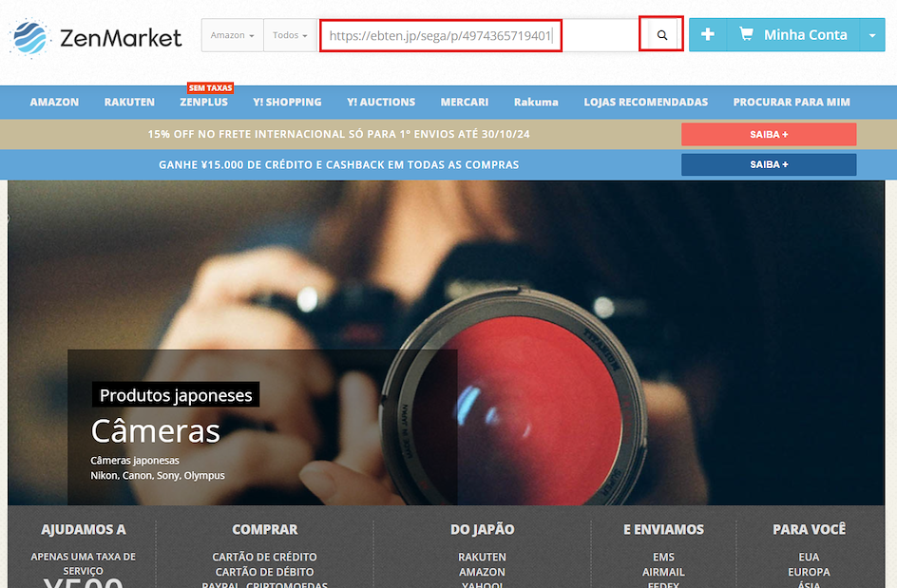Click RAKUTEN under DO JAPÃO

(x=483, y=557)
